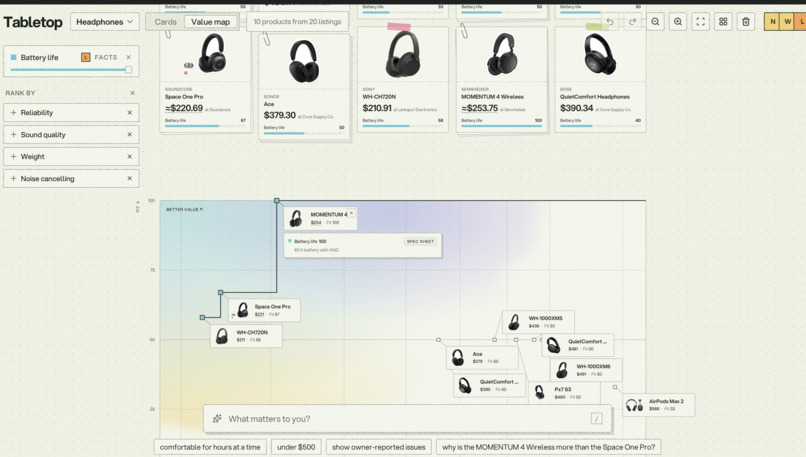Zoom in with the magnifier plus icon
806x457 pixels.
(678, 22)
